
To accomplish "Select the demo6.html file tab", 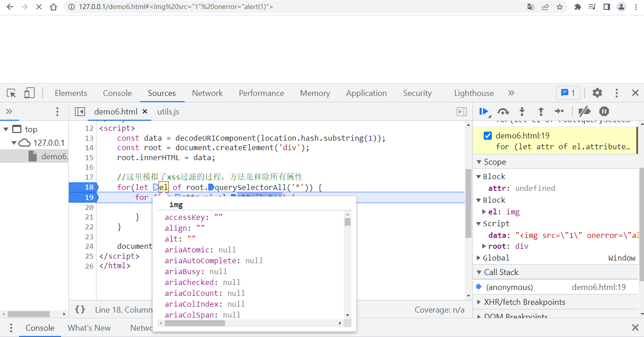I will pyautogui.click(x=115, y=111).
